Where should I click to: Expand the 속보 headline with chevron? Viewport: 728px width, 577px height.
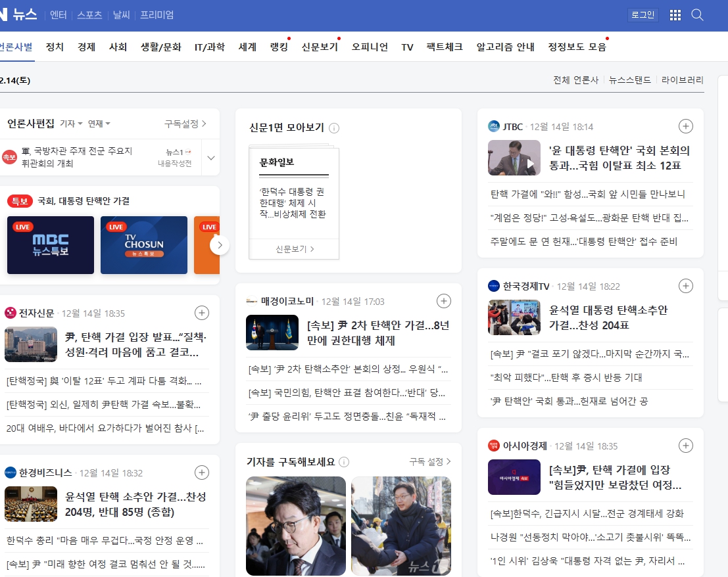point(211,158)
